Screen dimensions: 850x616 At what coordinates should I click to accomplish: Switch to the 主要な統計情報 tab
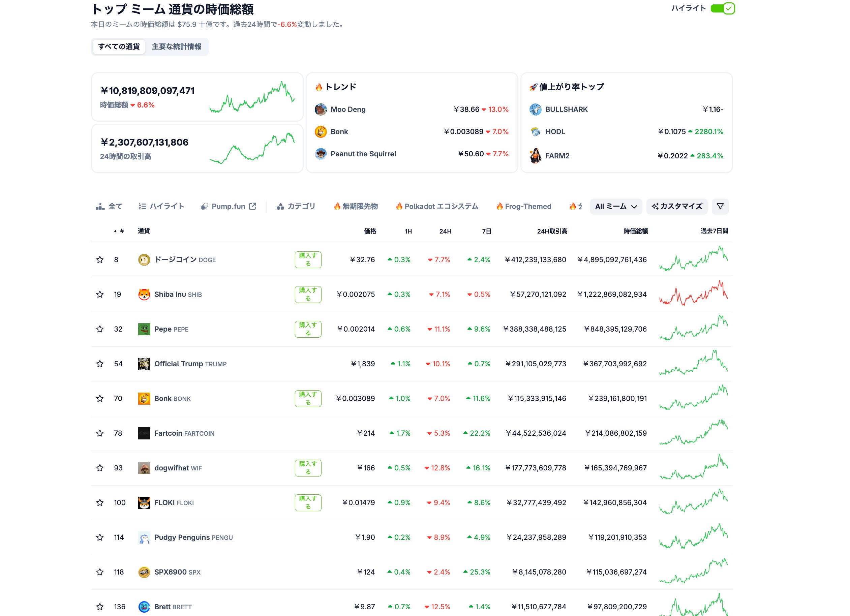pos(176,47)
